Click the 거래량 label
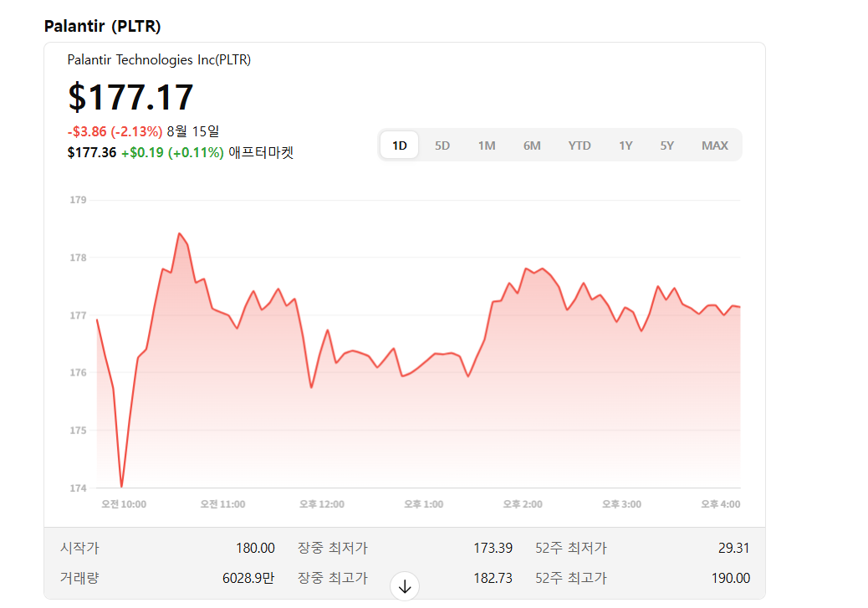 click(x=79, y=578)
